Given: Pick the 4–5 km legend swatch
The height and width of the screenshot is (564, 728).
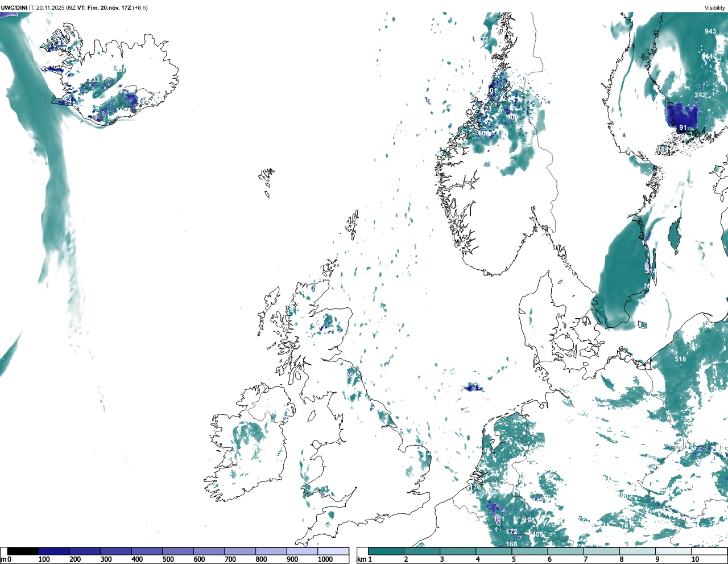Looking at the screenshot, I should pos(494,551).
